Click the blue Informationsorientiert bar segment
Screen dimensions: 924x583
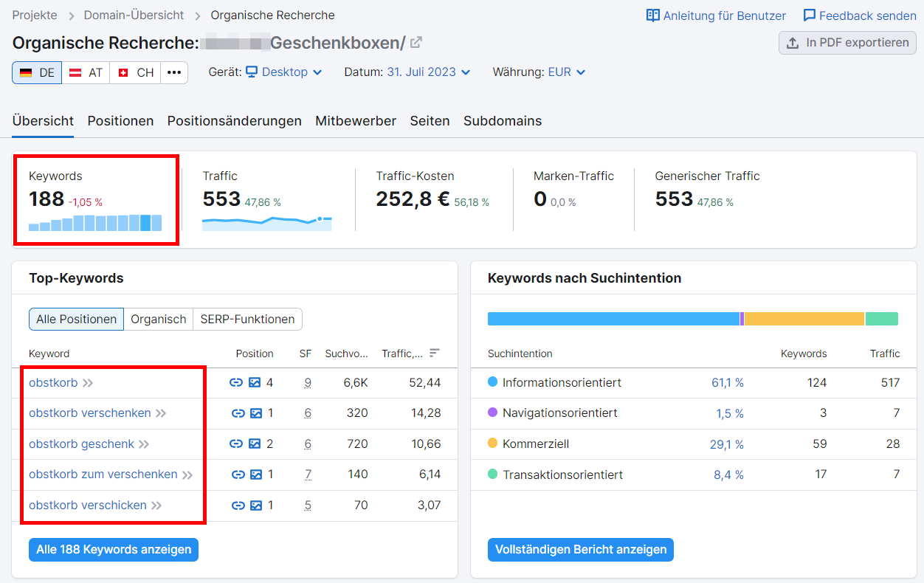(613, 318)
